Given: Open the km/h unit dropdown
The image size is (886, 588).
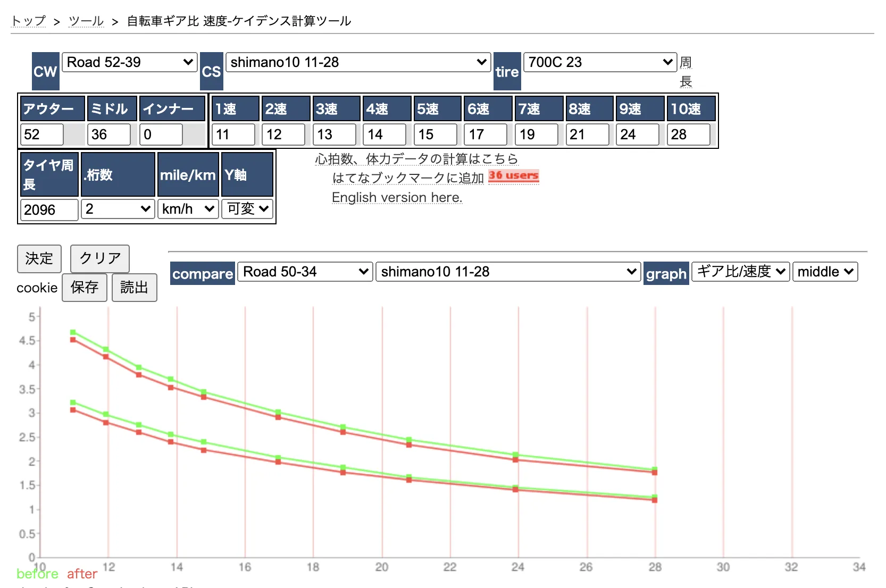Looking at the screenshot, I should click(188, 209).
